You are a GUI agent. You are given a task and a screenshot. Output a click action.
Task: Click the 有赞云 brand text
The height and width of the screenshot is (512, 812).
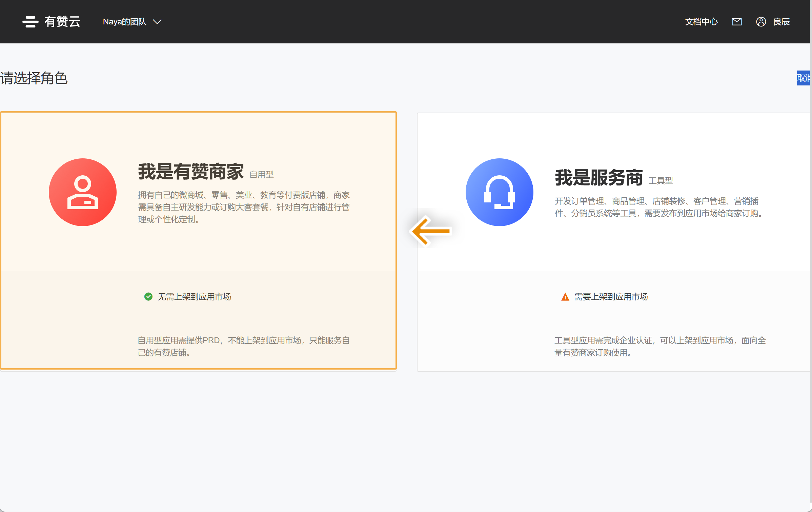click(62, 22)
